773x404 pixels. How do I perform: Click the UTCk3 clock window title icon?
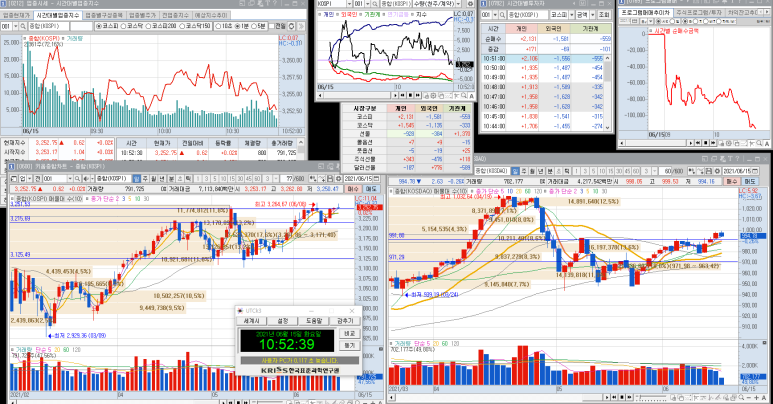pos(241,311)
